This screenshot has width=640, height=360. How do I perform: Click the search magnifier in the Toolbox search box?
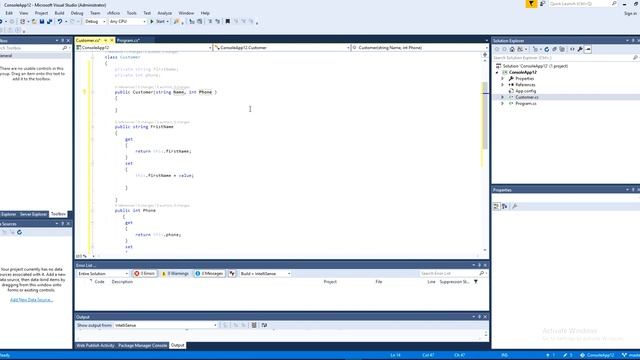pyautogui.click(x=64, y=48)
